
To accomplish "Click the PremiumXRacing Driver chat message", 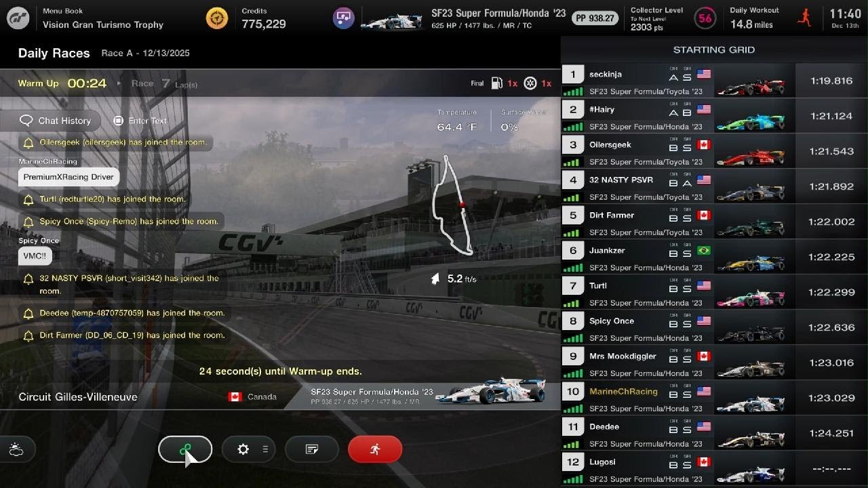I will point(68,177).
